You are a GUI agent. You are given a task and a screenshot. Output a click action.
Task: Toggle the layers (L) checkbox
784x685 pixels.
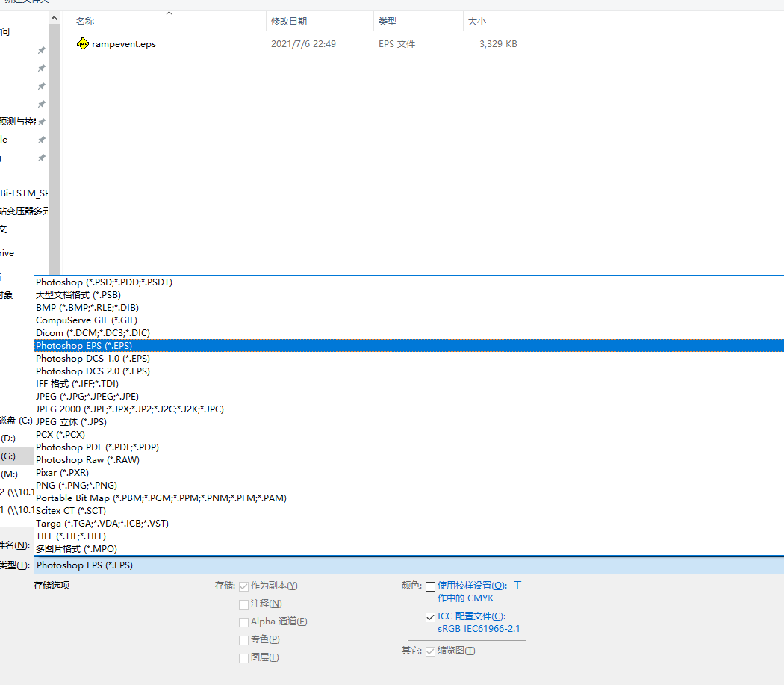click(x=243, y=658)
